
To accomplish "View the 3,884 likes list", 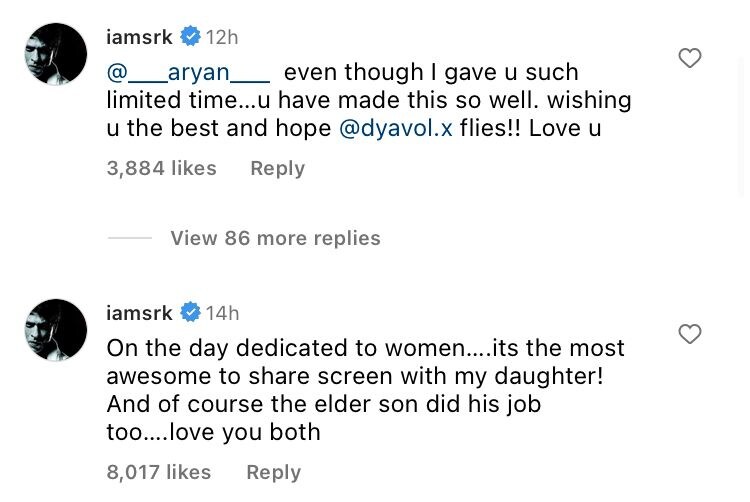I will tap(161, 169).
